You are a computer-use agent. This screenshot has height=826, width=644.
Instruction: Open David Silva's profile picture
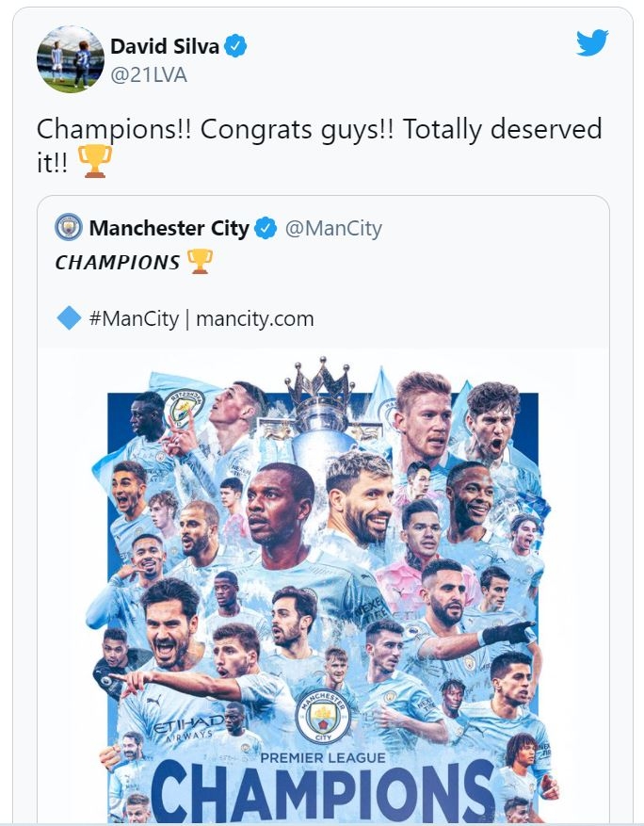point(70,59)
